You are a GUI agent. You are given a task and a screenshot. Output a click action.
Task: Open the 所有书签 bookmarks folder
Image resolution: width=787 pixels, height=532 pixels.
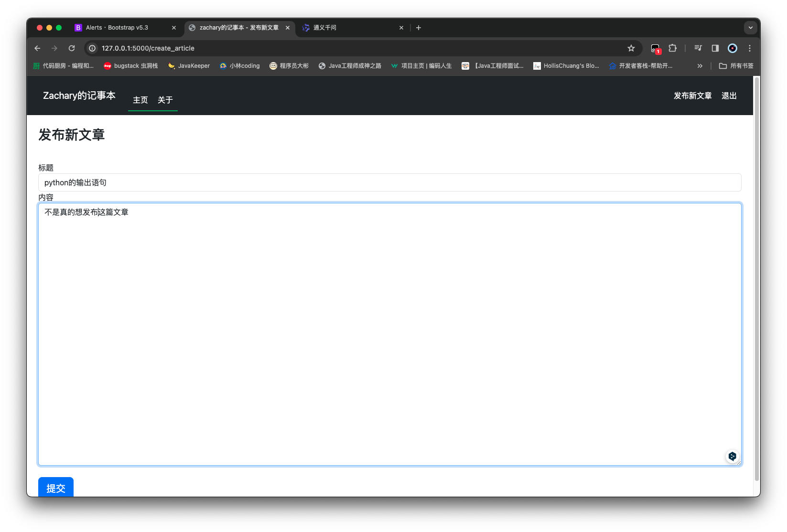736,66
